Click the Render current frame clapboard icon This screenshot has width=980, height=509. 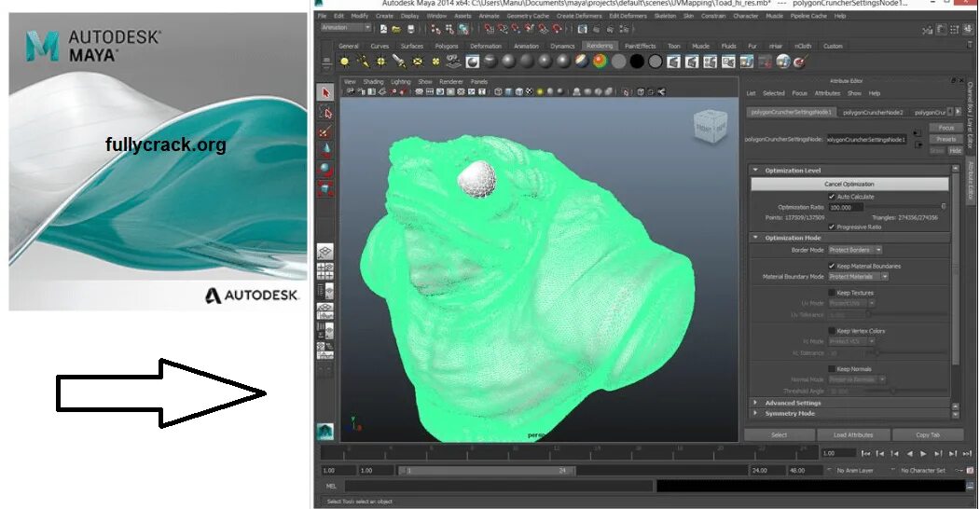point(674,62)
